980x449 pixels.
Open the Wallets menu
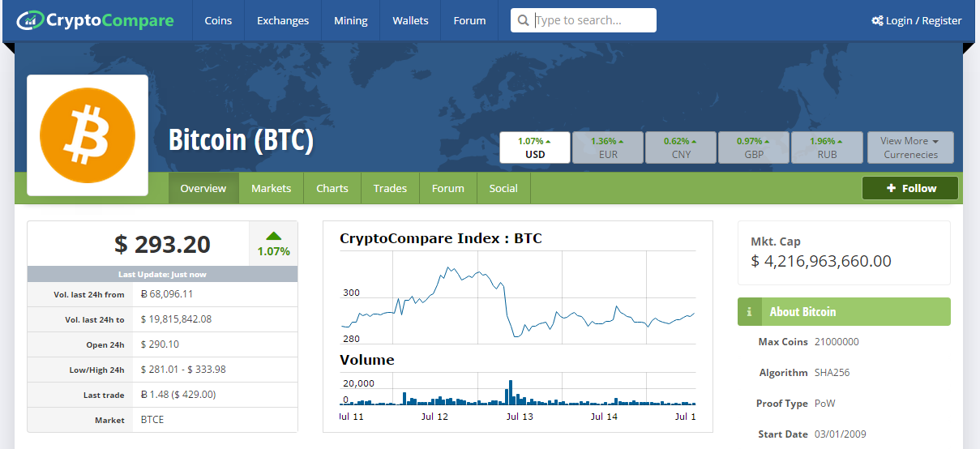click(x=410, y=20)
